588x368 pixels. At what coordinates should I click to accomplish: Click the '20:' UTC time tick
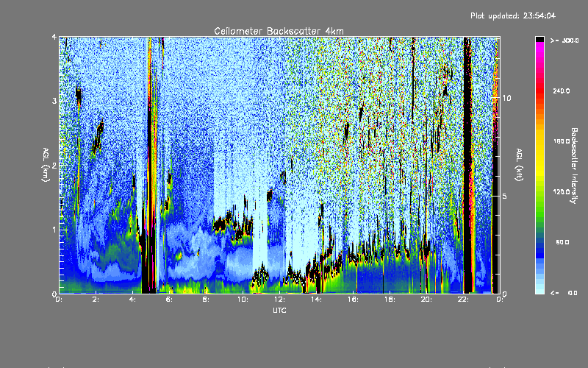tap(426, 300)
